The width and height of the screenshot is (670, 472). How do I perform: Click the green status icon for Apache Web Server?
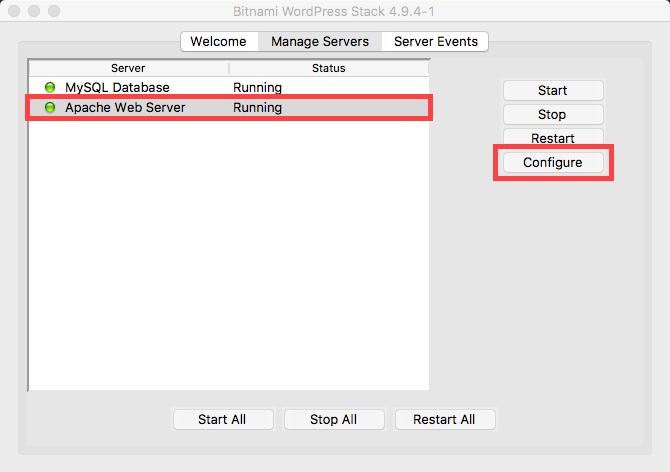50,107
